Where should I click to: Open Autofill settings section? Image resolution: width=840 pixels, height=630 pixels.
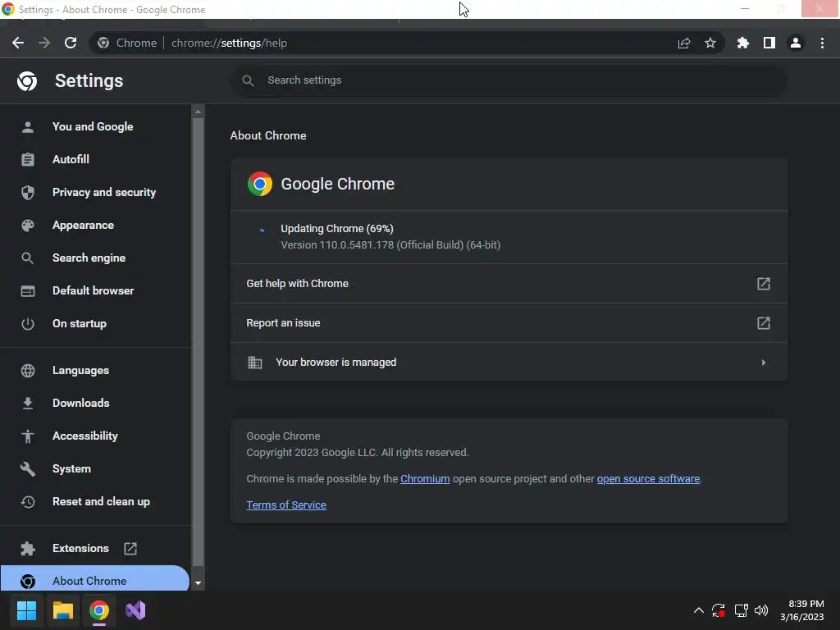pyautogui.click(x=95, y=160)
